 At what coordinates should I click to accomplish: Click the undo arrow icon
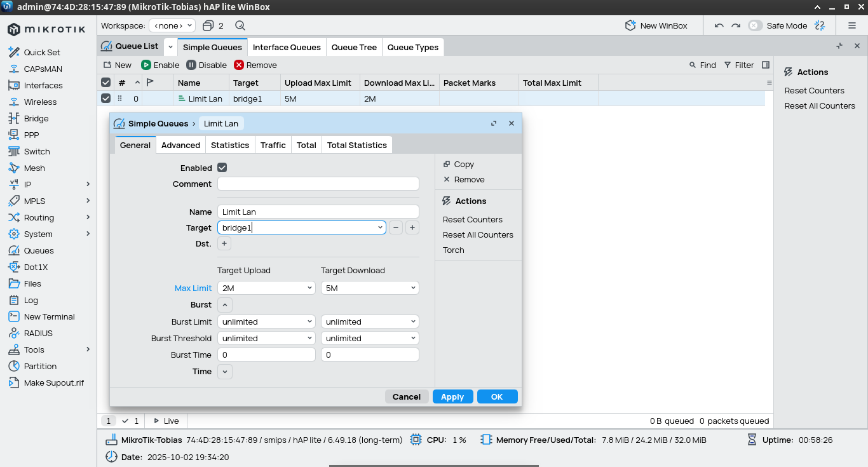719,25
